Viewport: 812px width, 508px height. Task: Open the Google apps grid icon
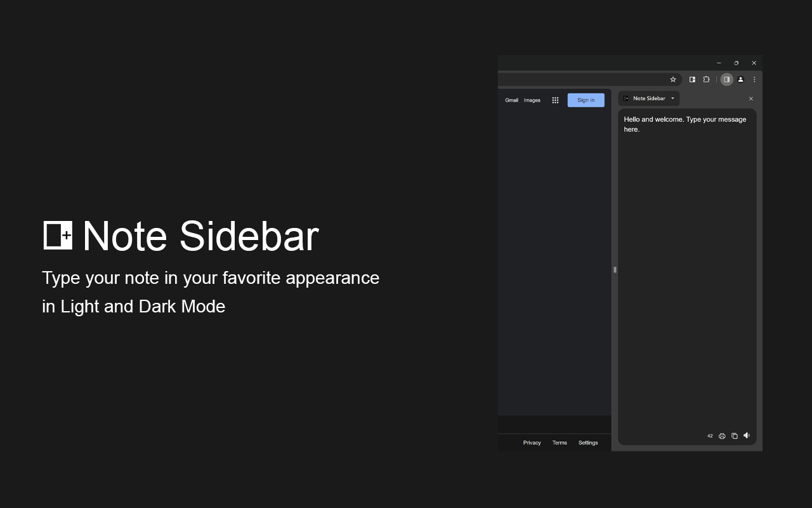[x=555, y=100]
